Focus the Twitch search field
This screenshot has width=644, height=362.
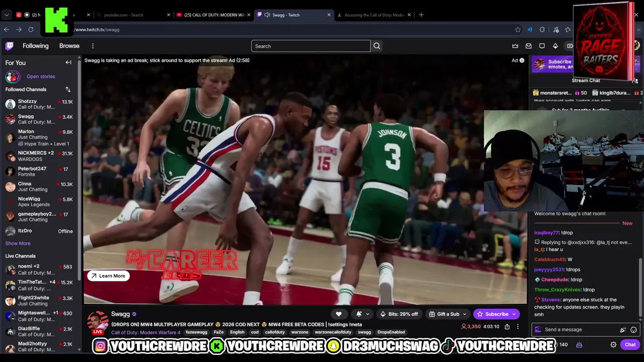311,46
